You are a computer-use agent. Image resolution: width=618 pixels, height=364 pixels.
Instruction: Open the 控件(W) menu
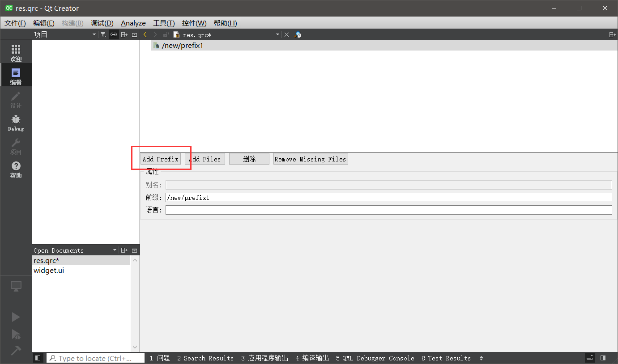[x=194, y=23]
